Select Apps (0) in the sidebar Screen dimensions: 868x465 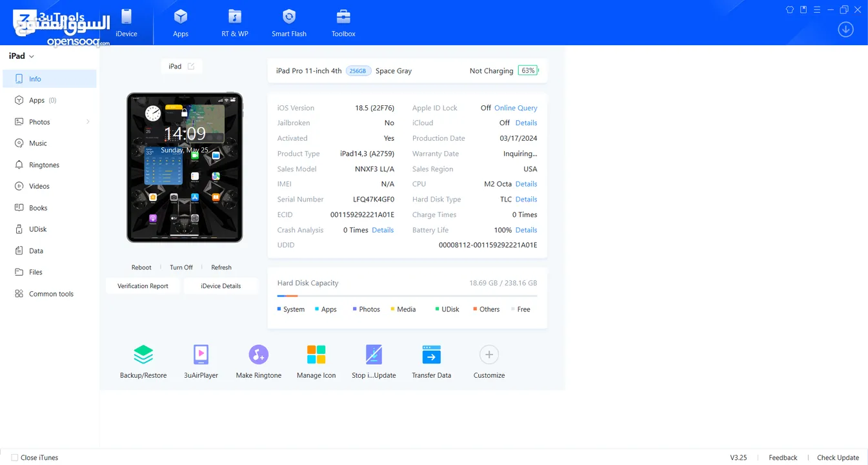point(50,100)
